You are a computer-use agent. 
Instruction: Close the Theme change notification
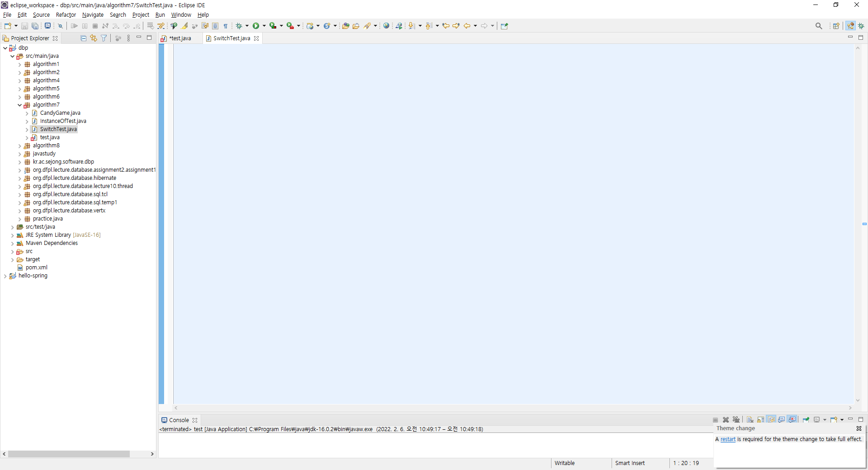(859, 428)
